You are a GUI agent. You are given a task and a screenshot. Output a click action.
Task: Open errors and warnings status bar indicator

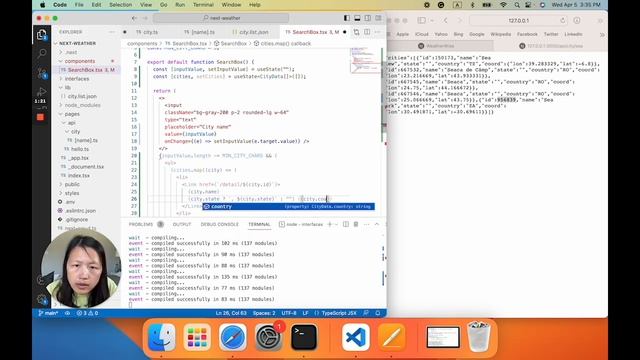(87, 313)
